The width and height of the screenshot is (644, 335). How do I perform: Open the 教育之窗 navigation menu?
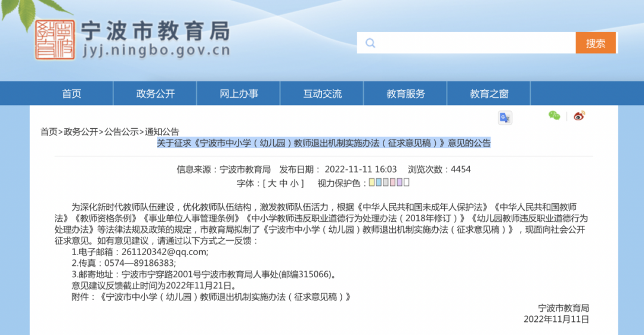pos(489,94)
